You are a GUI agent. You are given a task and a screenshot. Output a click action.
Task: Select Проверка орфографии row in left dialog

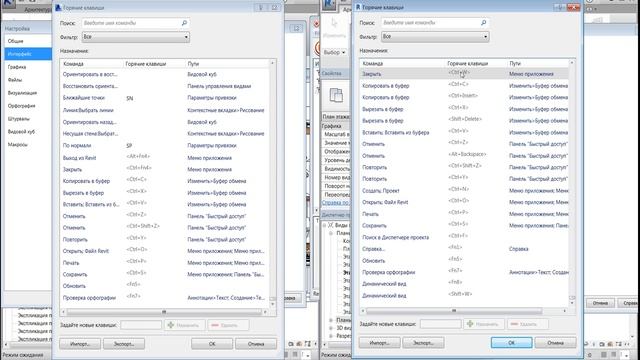(165, 298)
